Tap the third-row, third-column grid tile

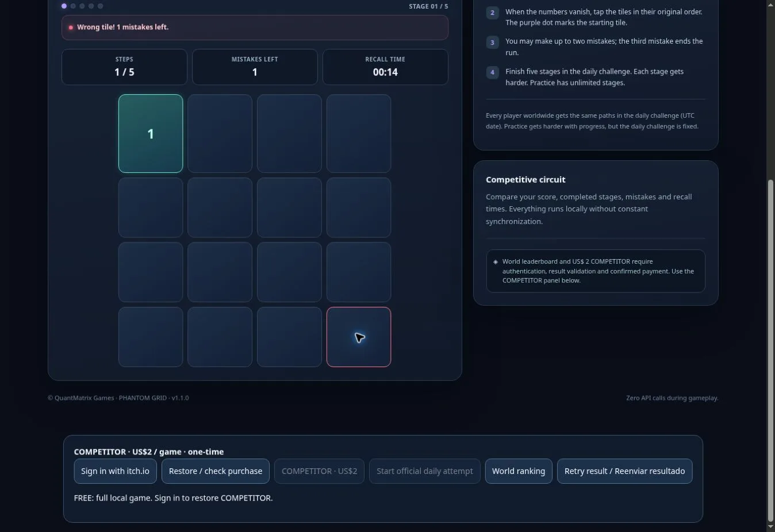(289, 272)
